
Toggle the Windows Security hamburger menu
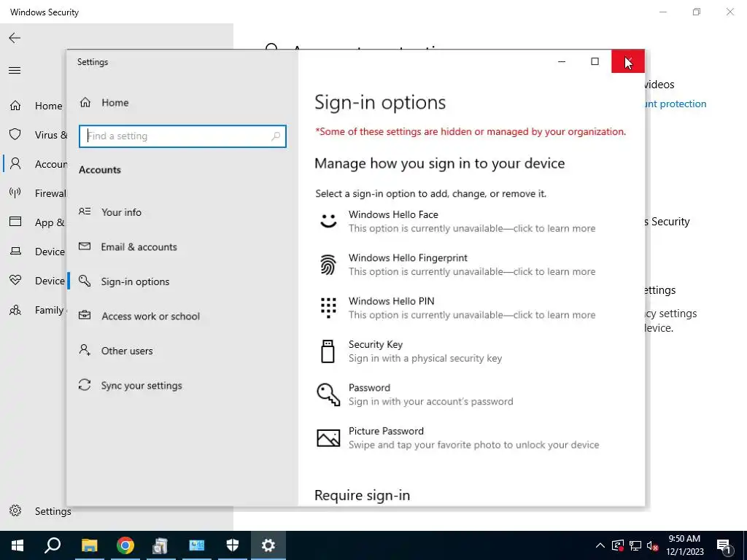[15, 71]
